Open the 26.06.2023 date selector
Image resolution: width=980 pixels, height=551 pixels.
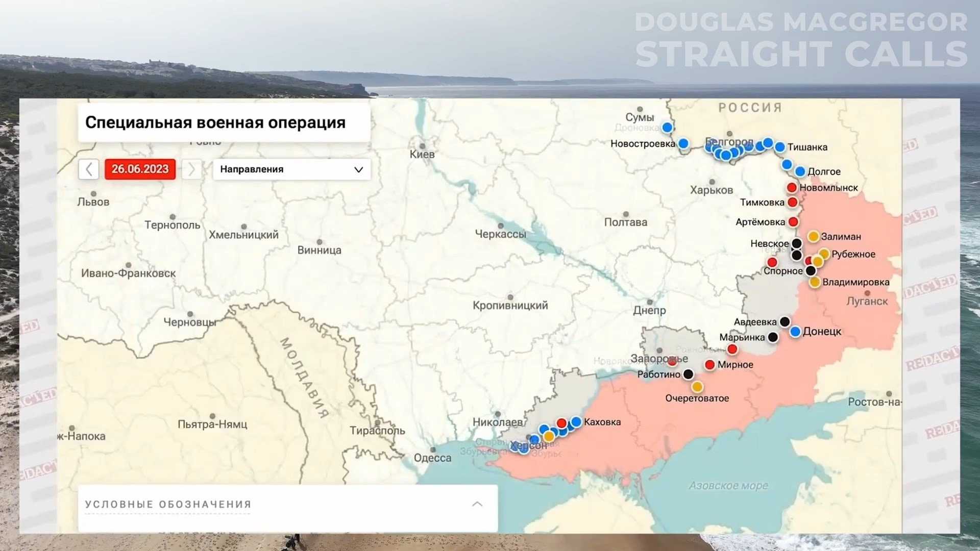140,169
